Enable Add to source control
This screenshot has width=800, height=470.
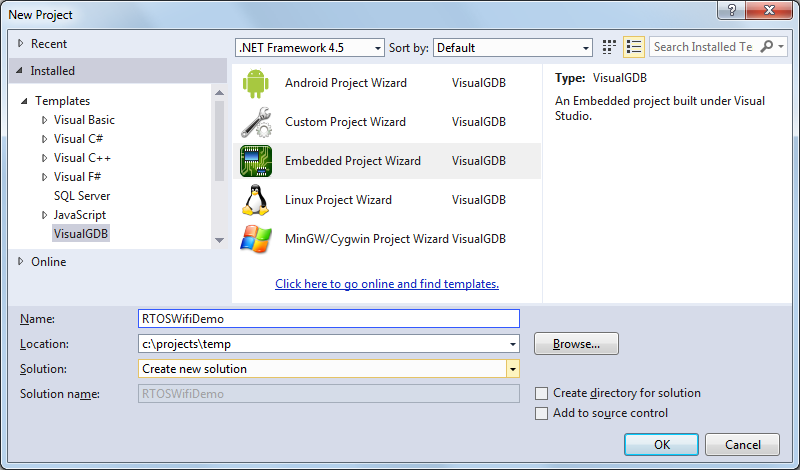(x=541, y=413)
